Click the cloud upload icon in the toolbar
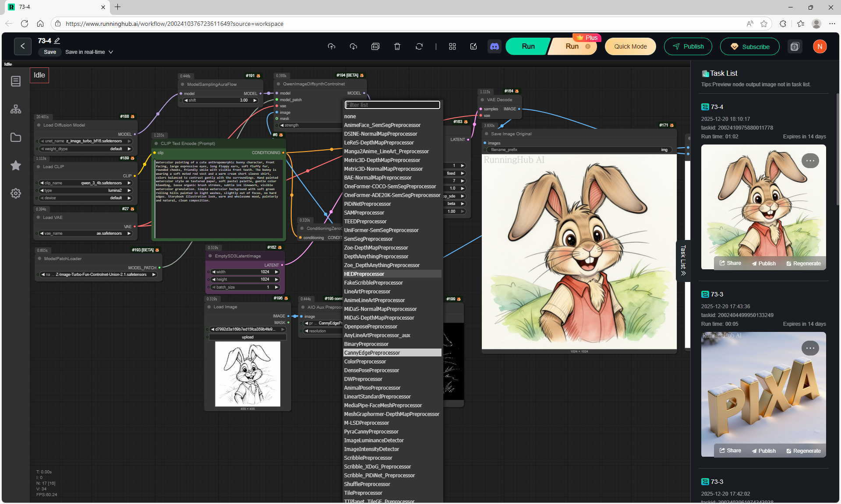Image resolution: width=841 pixels, height=504 pixels. [x=332, y=46]
